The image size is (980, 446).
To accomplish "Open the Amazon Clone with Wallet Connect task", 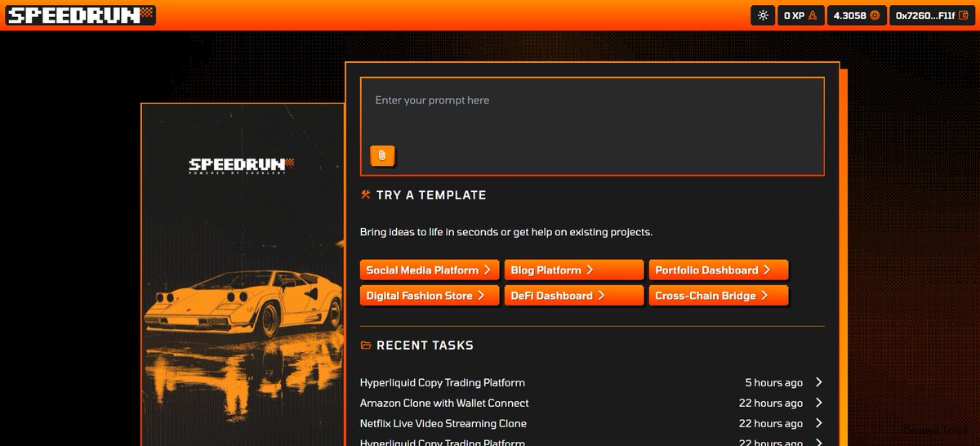I will coord(592,403).
